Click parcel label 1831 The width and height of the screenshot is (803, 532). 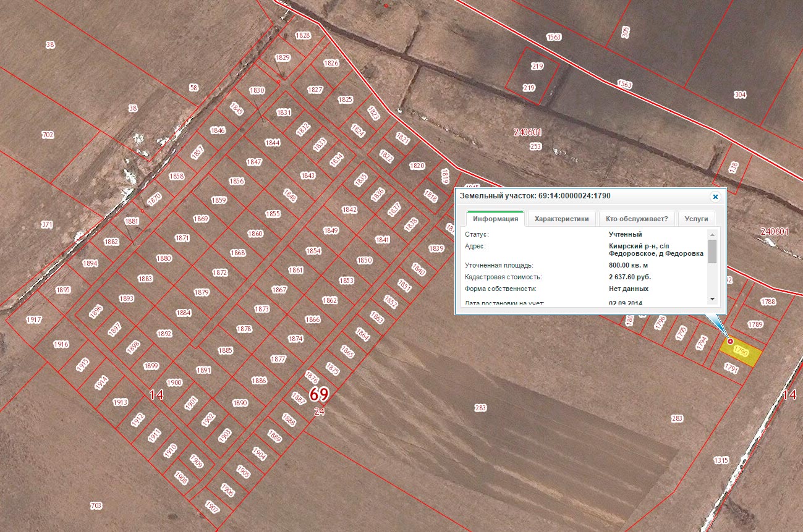(284, 112)
